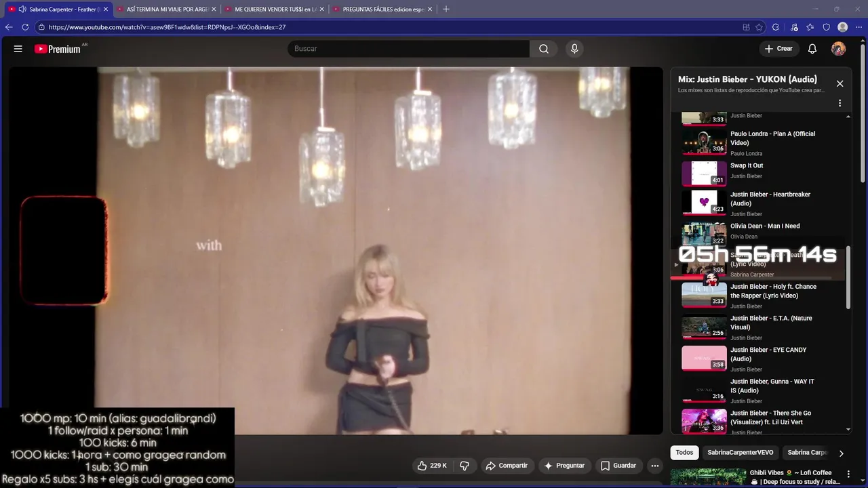The image size is (868, 488).
Task: Open more actions ellipsis below video
Action: [x=654, y=466]
